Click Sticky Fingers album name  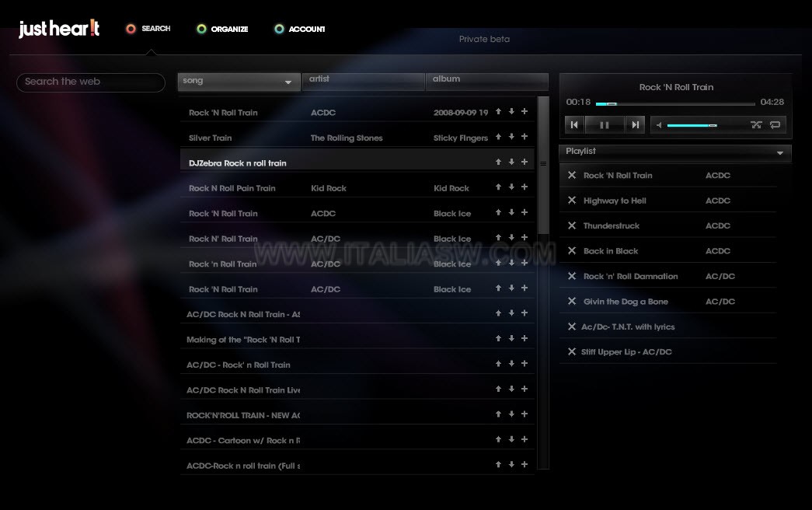460,138
